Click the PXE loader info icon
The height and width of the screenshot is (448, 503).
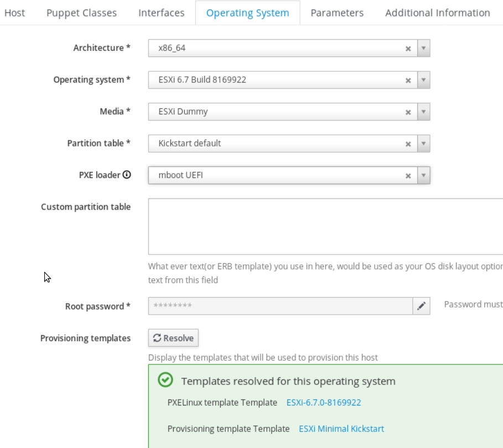pos(127,175)
